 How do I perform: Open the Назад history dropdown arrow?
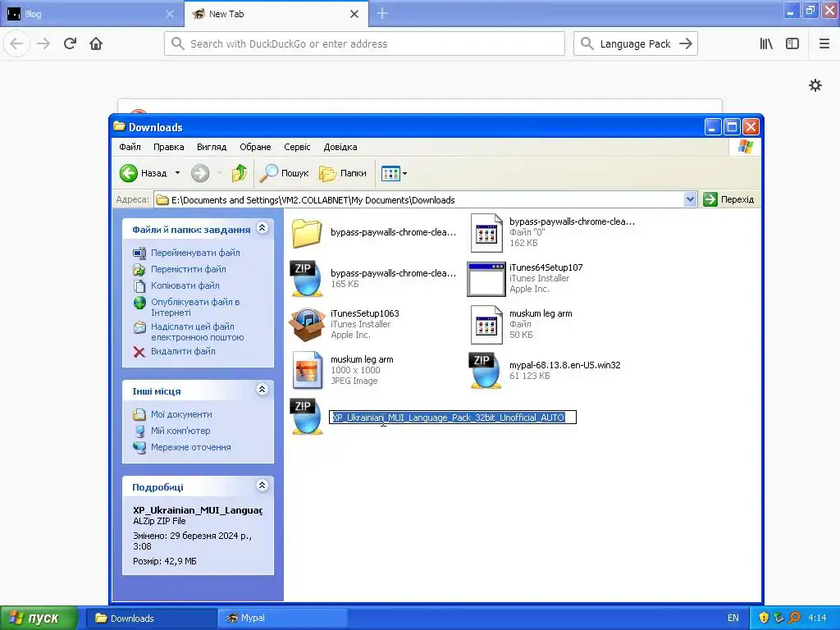(177, 173)
